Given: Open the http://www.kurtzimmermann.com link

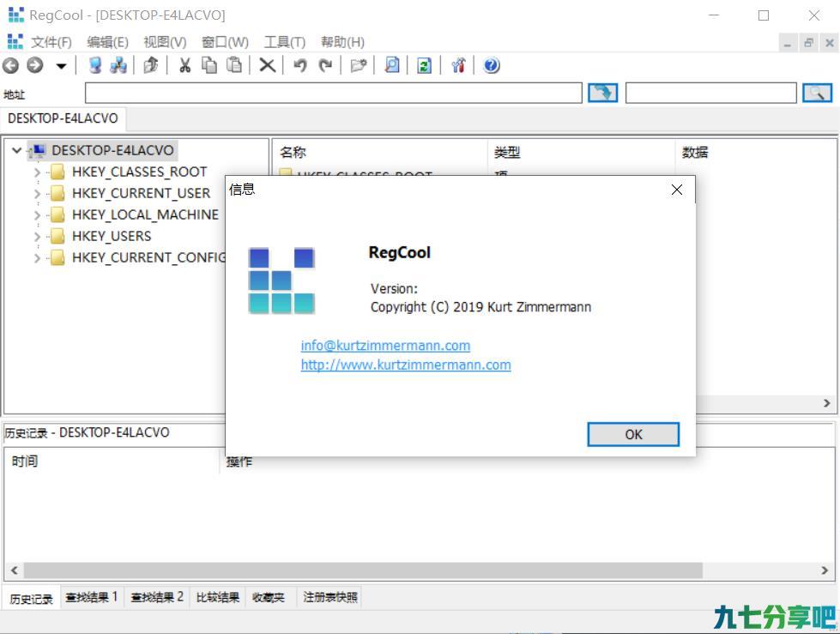Looking at the screenshot, I should tap(406, 365).
